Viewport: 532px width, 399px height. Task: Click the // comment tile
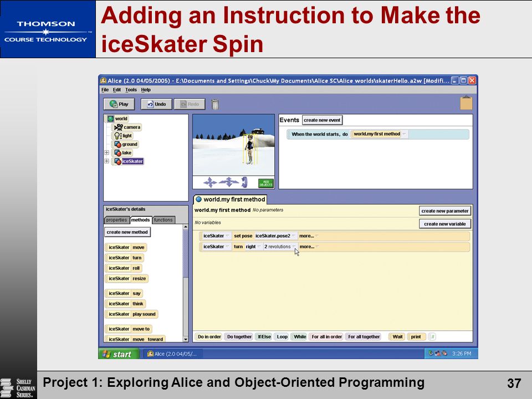pyautogui.click(x=432, y=336)
